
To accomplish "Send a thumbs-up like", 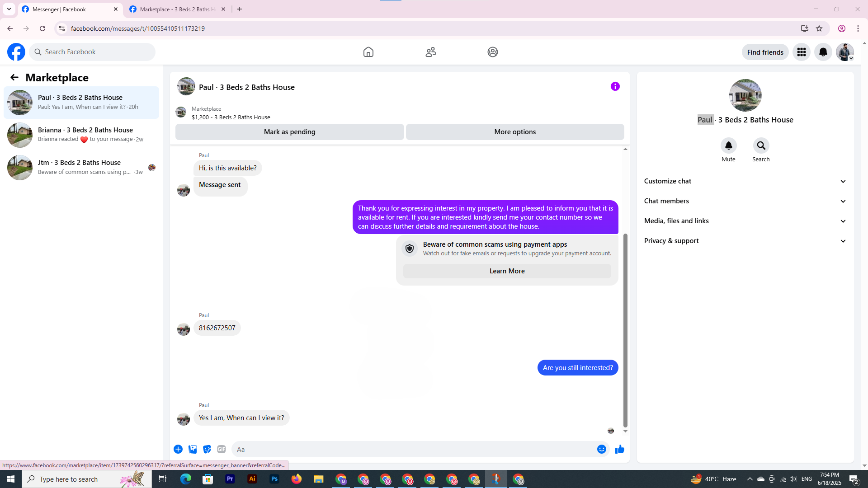I will pos(620,449).
